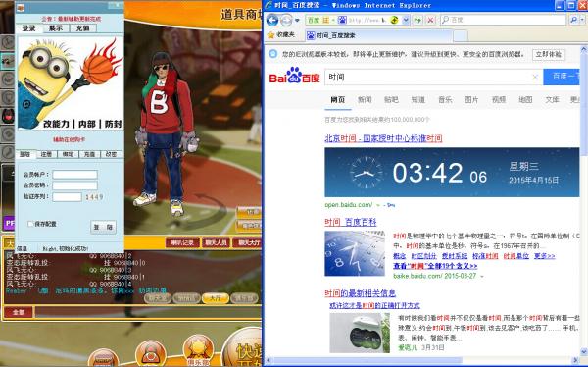The width and height of the screenshot is (588, 367).
Task: Expand the arrow beside open.baidu.com
Action: 378,205
